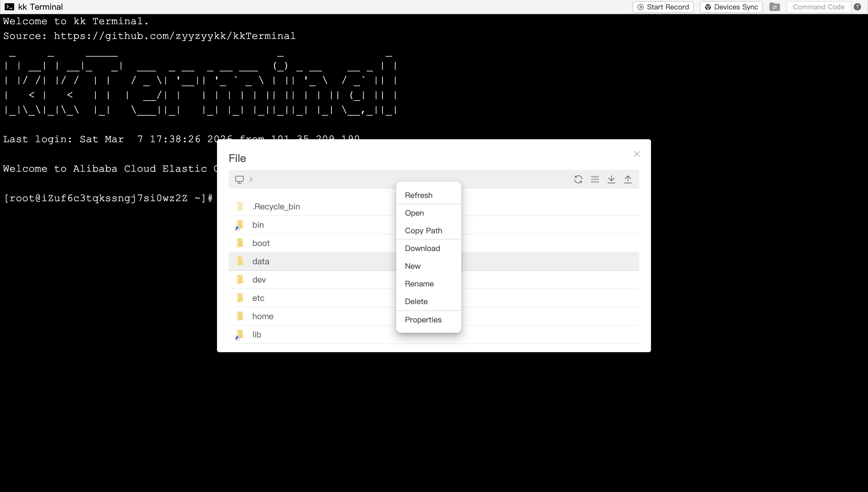This screenshot has height=492, width=868.
Task: Click the kk Terminal logo icon
Action: point(9,7)
